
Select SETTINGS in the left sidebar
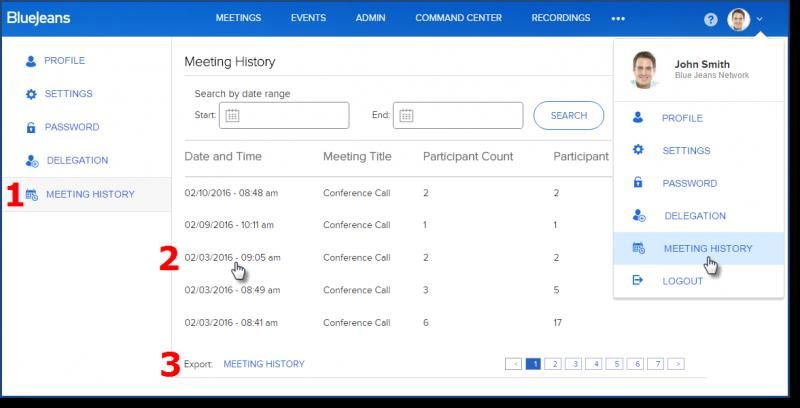(68, 94)
